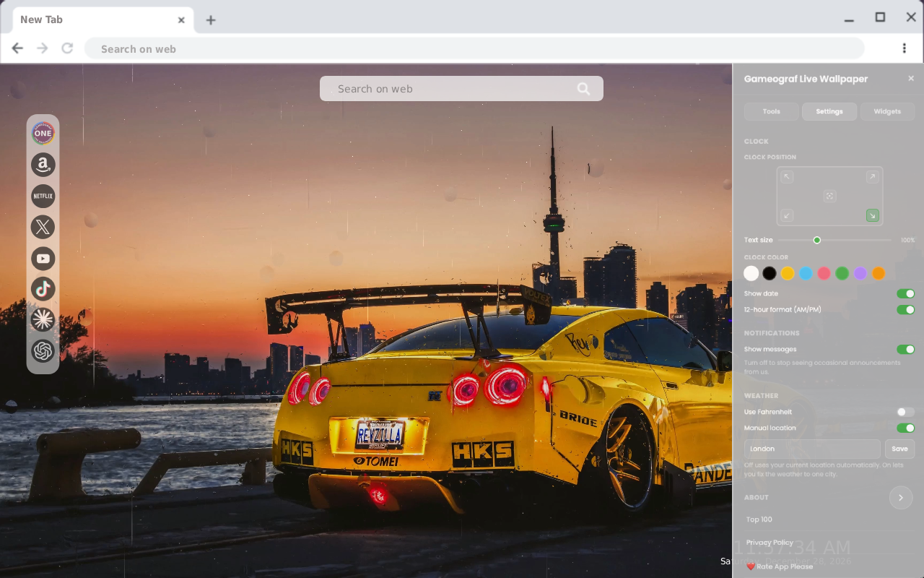Open the YouTube shortcut
The height and width of the screenshot is (578, 924).
coord(43,258)
